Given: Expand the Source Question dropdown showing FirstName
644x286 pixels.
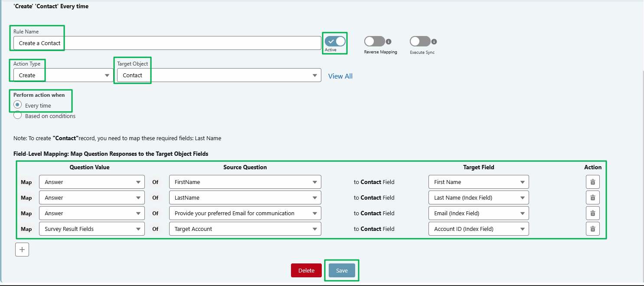Looking at the screenshot, I should tap(315, 182).
